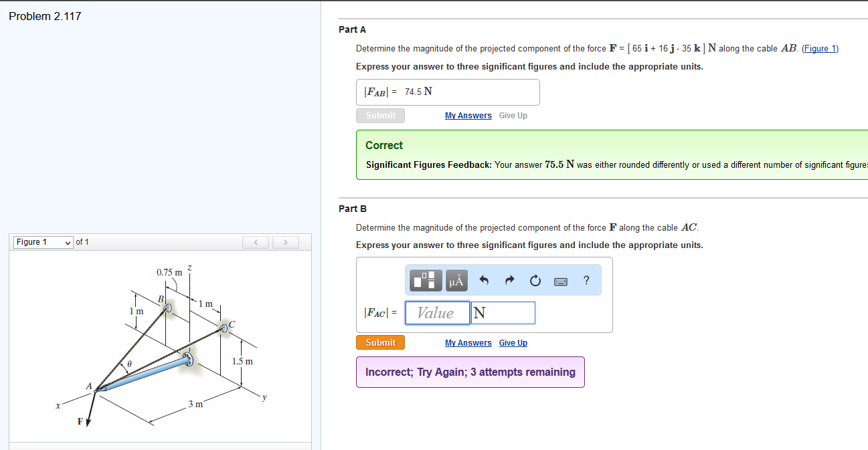Expand the Figure 1 dropdown selector
The image size is (868, 450).
click(44, 242)
